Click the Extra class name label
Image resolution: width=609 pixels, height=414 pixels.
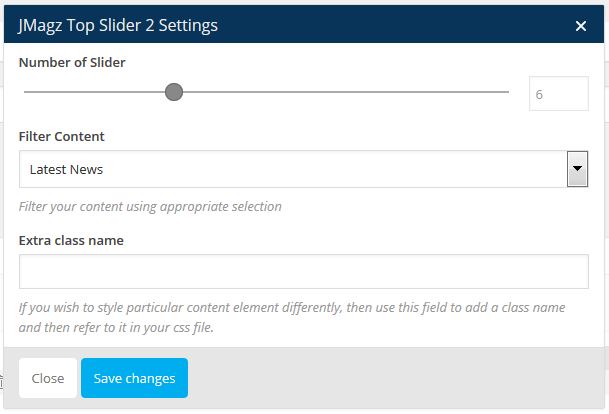pos(71,240)
